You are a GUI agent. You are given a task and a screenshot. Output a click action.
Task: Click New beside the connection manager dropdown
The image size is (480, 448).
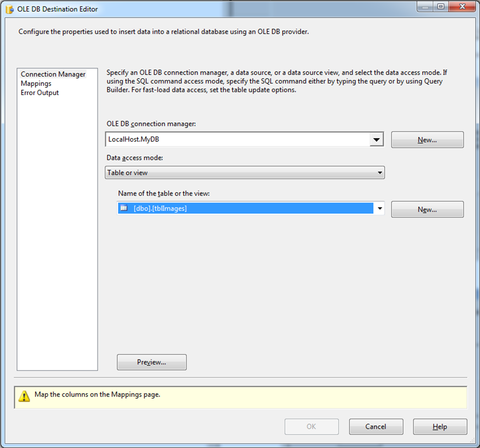click(x=427, y=139)
